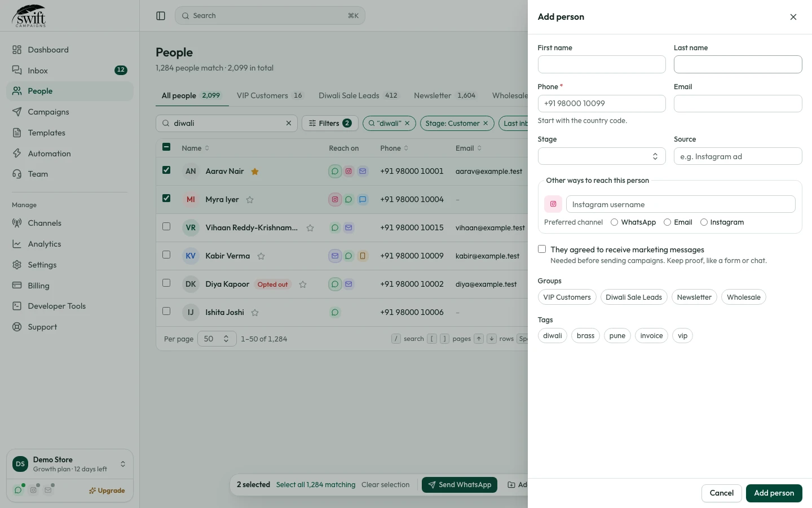This screenshot has height=508, width=812.
Task: Click Aarav Nair's Instagram channel icon
Action: click(348, 171)
